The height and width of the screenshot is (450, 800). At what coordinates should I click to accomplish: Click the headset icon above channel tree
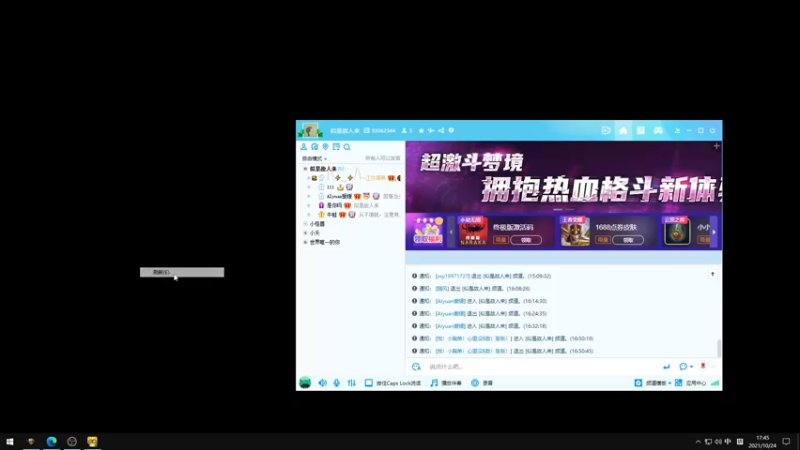[314, 147]
